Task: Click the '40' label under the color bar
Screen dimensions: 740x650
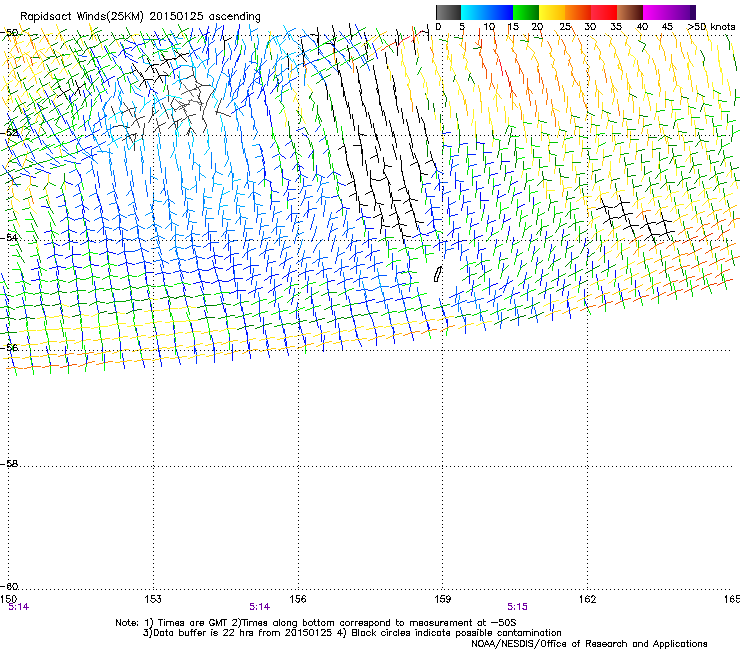Action: coord(642,26)
